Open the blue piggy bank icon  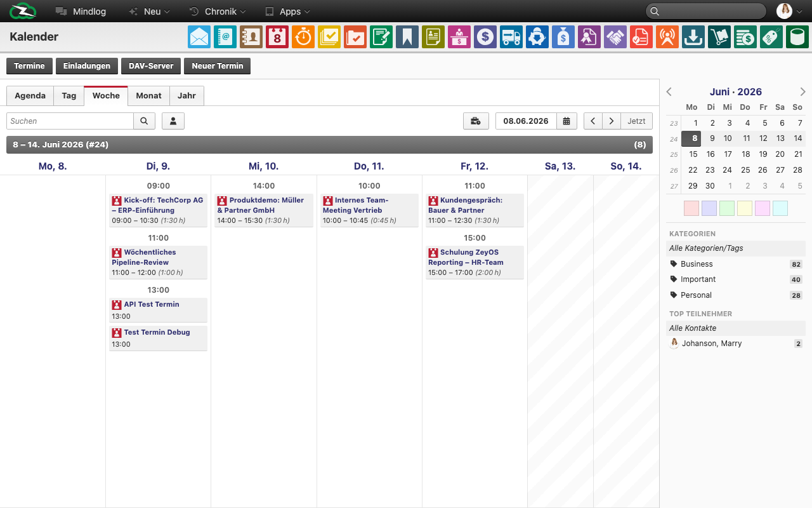[537, 37]
